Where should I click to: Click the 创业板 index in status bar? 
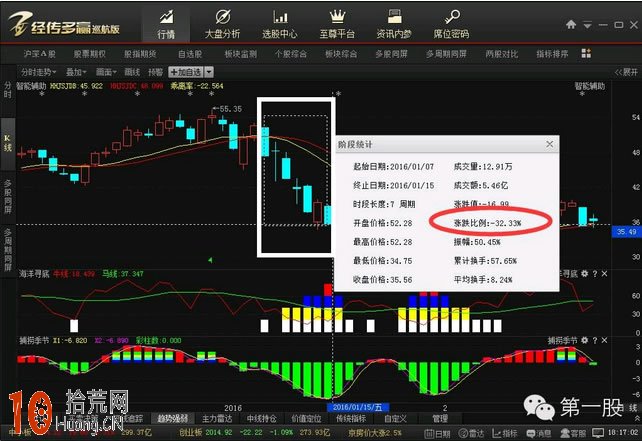(190, 433)
